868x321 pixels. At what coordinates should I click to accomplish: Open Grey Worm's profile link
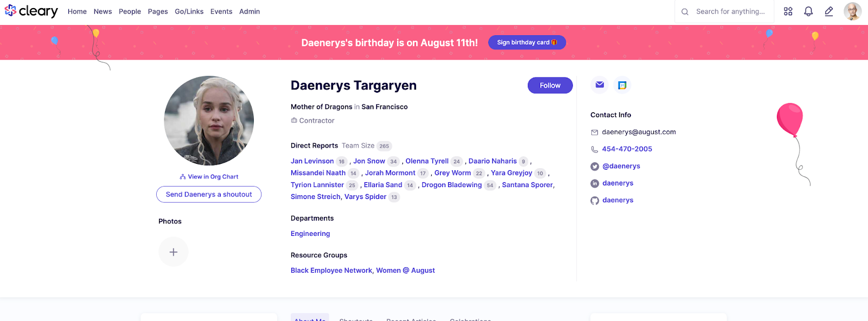pyautogui.click(x=452, y=173)
